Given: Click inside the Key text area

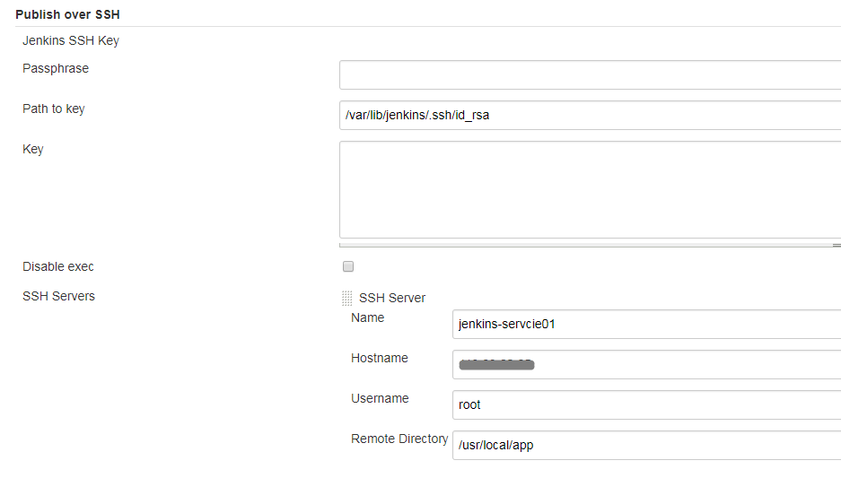Looking at the screenshot, I should [589, 189].
